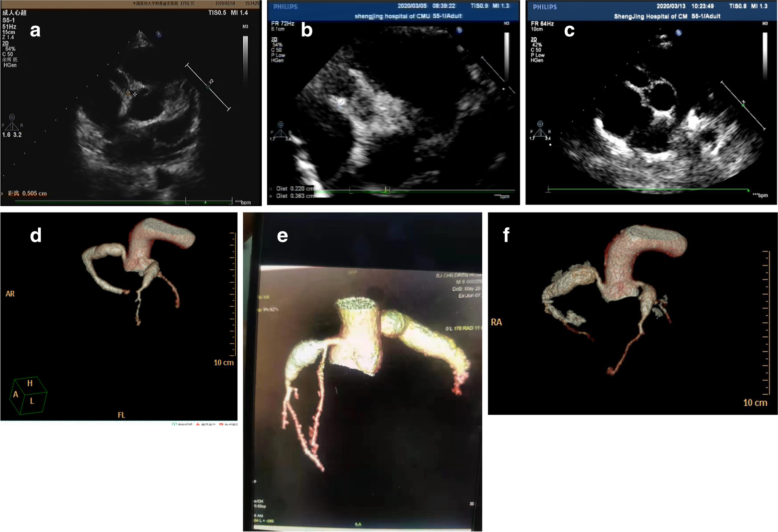Click the 'TIS0.8 MI 1.3' readout in panel c
Image resolution: width=778 pixels, height=532 pixels.
[748, 6]
